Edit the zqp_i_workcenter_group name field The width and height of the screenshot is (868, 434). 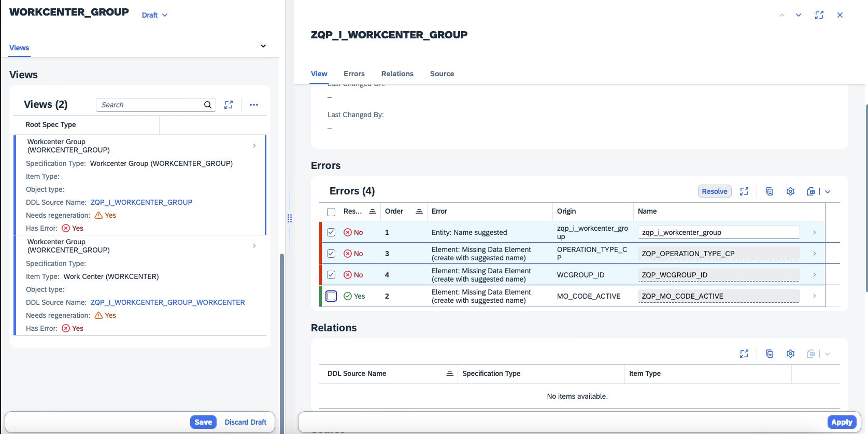(x=718, y=232)
